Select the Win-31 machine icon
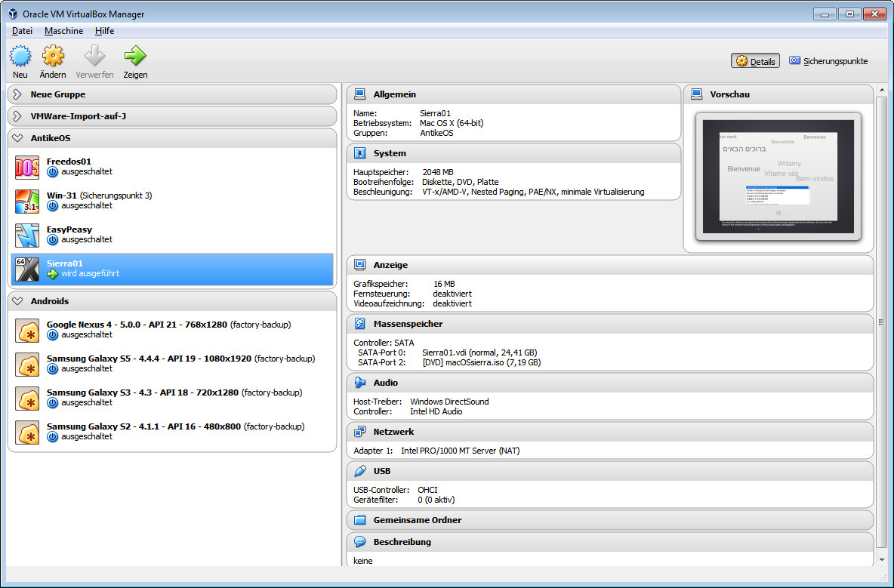 tap(27, 201)
